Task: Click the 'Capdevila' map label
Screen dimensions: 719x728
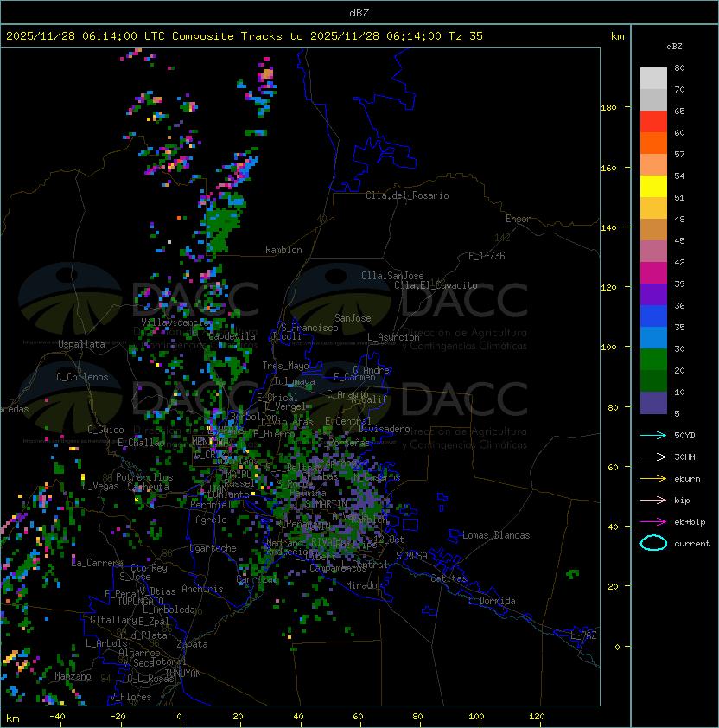Action: (x=232, y=336)
